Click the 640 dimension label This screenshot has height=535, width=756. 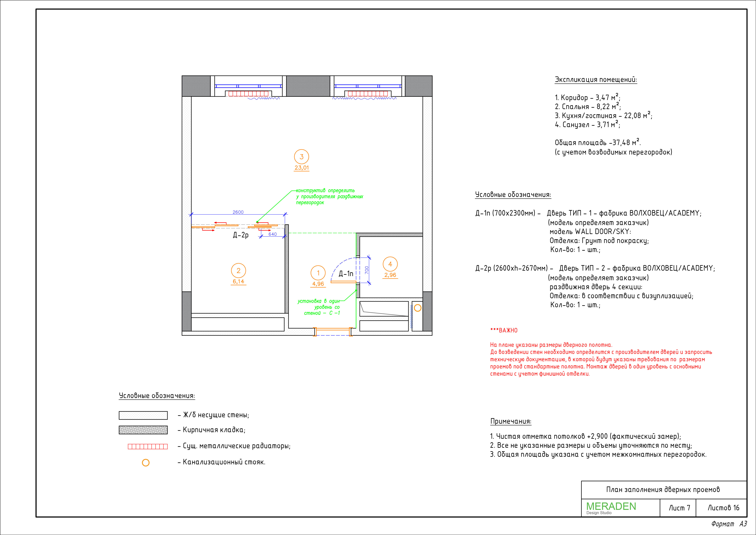click(273, 234)
